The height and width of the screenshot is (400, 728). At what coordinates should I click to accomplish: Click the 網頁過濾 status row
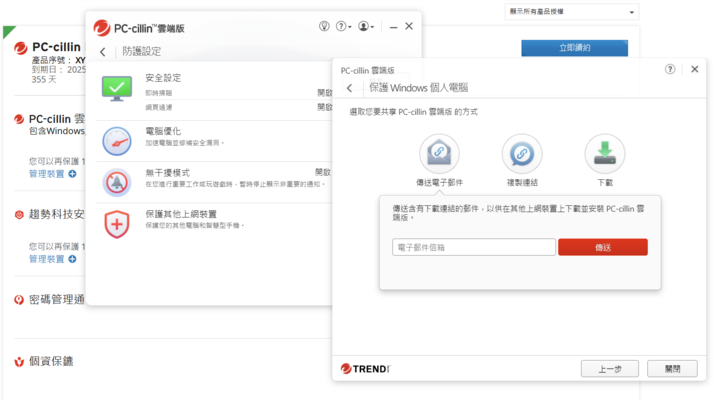pos(239,107)
